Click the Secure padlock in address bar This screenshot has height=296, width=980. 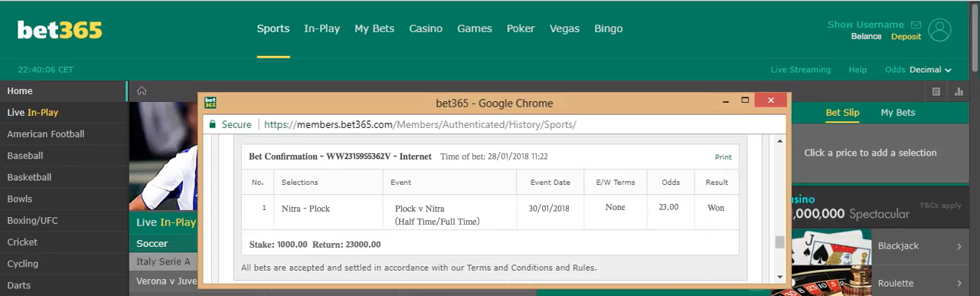point(212,124)
